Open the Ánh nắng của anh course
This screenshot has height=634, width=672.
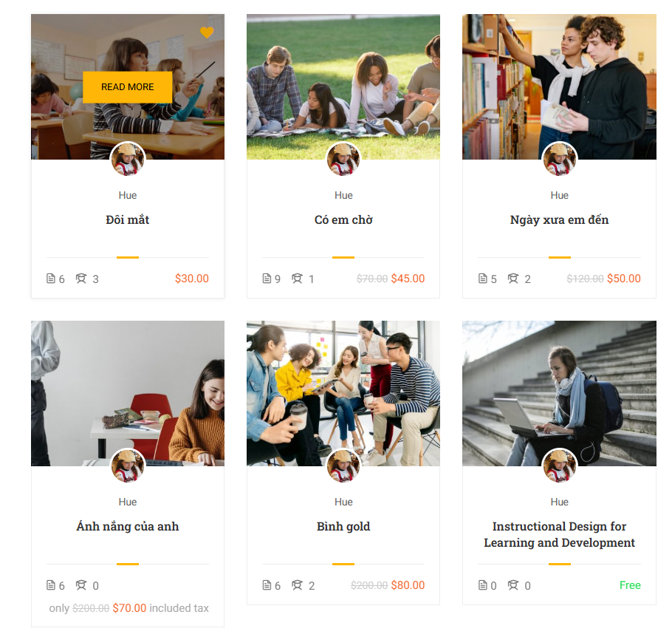127,526
